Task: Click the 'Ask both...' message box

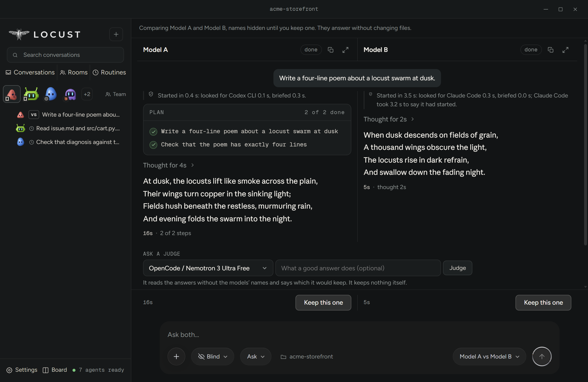Action: coord(359,334)
